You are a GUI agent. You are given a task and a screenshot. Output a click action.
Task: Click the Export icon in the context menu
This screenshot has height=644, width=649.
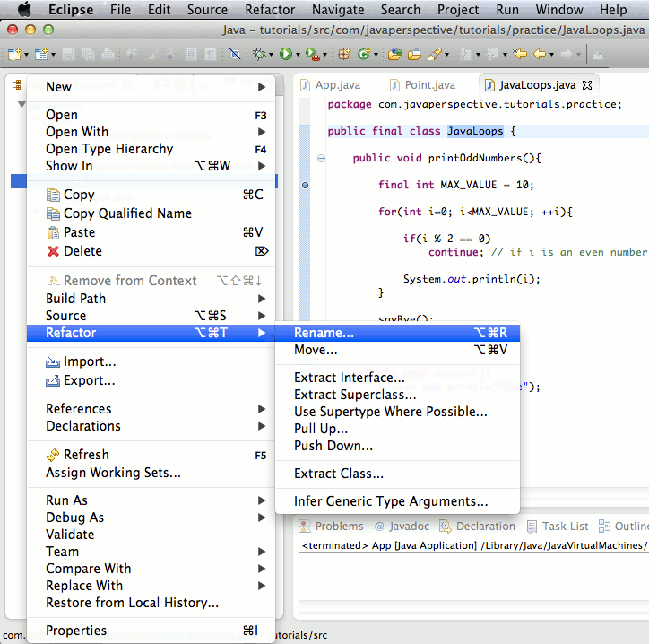pyautogui.click(x=53, y=381)
